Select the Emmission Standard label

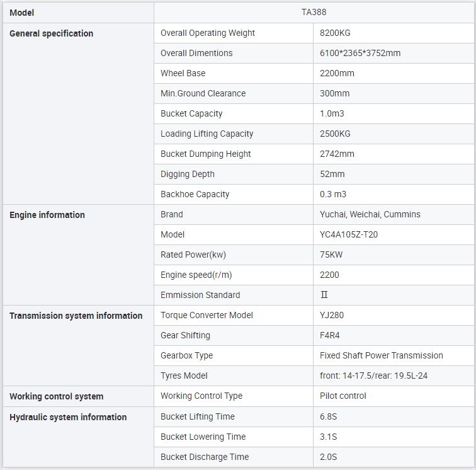click(x=200, y=295)
